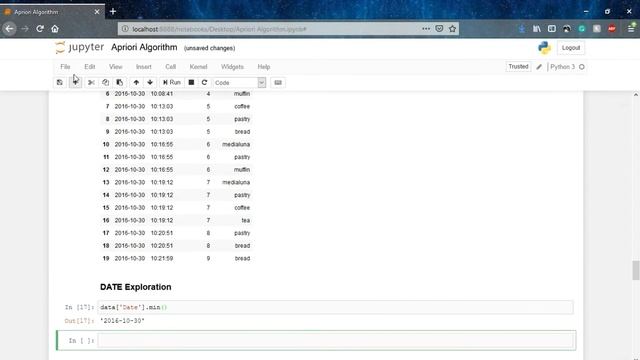Insert a cell below with the plus icon
Viewport: 640px width, 360px height.
point(76,82)
